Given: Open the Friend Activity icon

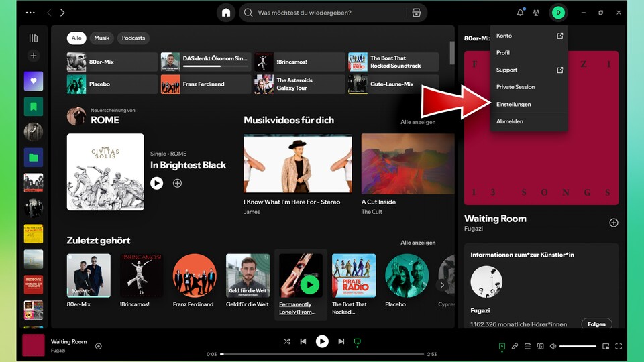Looking at the screenshot, I should (x=537, y=13).
